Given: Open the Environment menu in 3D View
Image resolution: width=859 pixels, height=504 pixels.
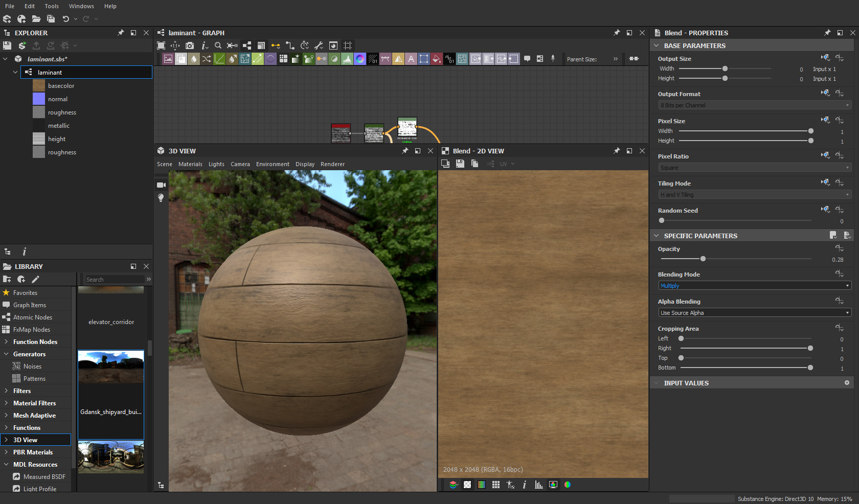Looking at the screenshot, I should [273, 164].
